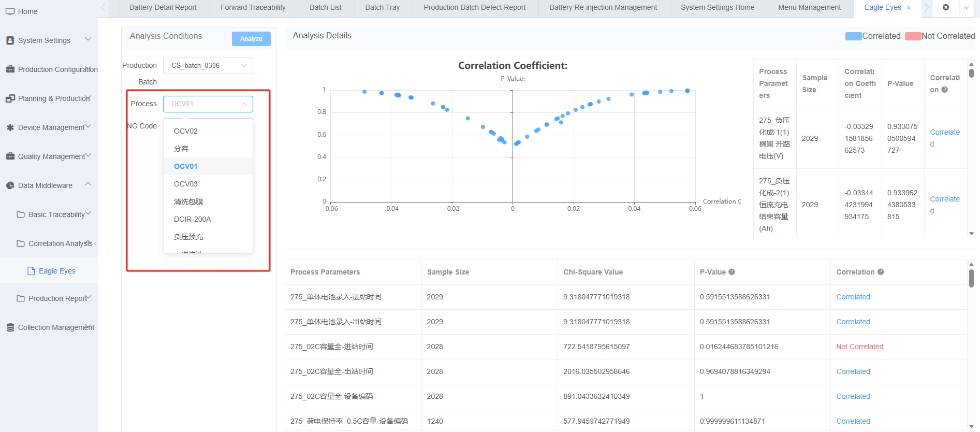Click the Production Configuration briefcase icon
The height and width of the screenshot is (432, 980).
pyautogui.click(x=10, y=69)
